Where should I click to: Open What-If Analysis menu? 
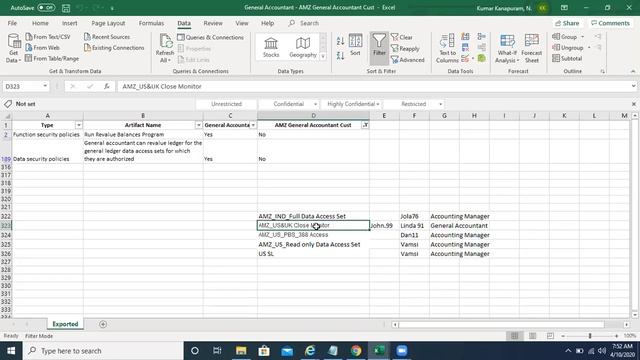coord(507,48)
